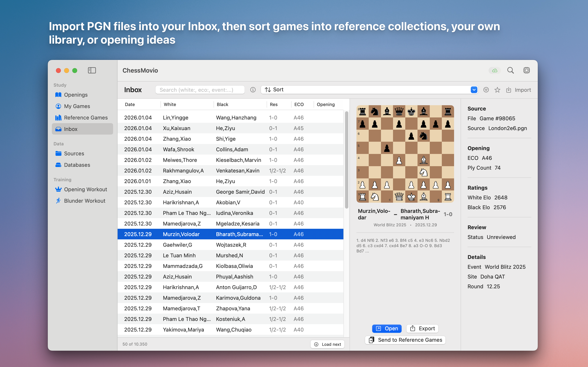Send the game to Reference Games
The height and width of the screenshot is (367, 588).
tap(405, 340)
